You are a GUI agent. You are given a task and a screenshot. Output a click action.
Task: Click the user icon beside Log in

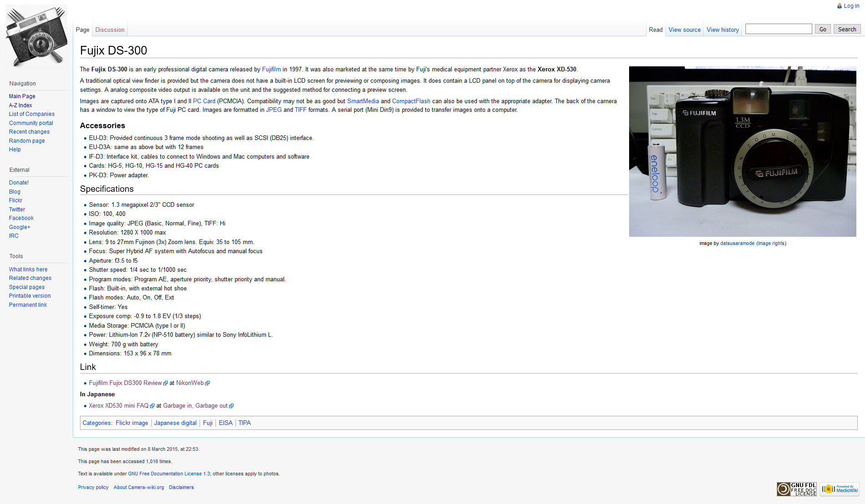pos(840,6)
